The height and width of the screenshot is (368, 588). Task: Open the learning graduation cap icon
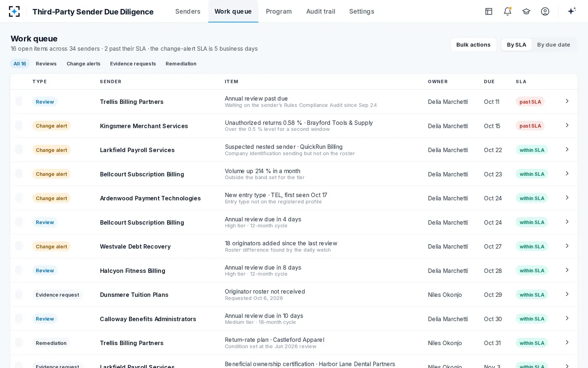526,11
